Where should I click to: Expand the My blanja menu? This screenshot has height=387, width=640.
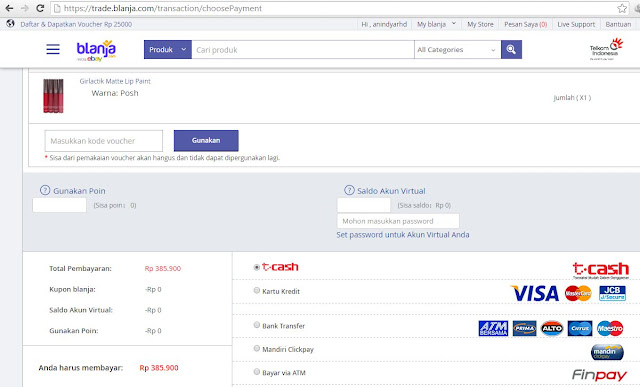tap(436, 24)
